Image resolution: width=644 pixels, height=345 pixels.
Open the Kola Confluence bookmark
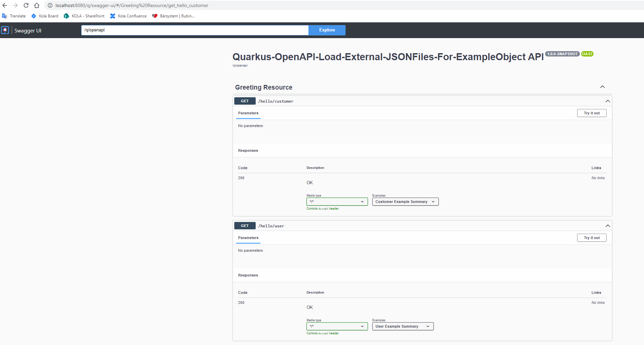point(128,16)
